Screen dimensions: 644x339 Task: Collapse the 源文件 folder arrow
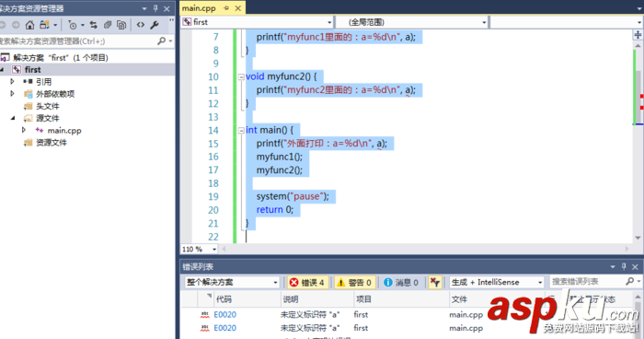pos(13,118)
